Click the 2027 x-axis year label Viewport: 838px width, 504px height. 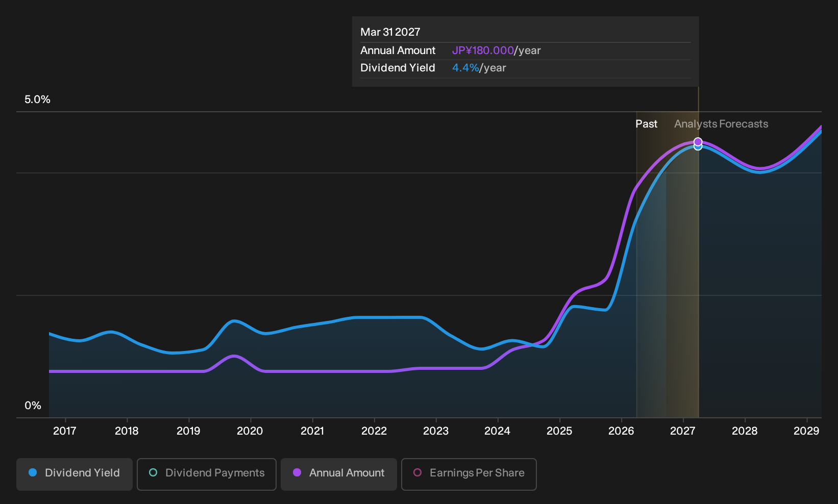pyautogui.click(x=683, y=431)
